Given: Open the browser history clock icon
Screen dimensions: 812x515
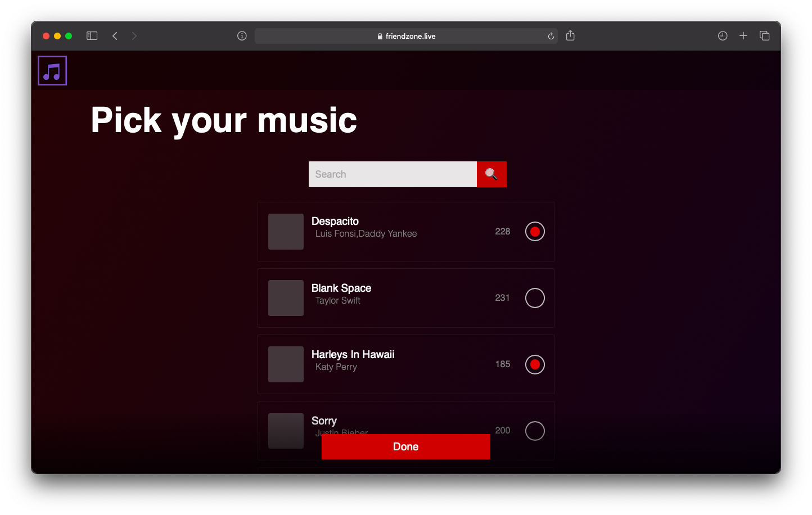Looking at the screenshot, I should [723, 36].
